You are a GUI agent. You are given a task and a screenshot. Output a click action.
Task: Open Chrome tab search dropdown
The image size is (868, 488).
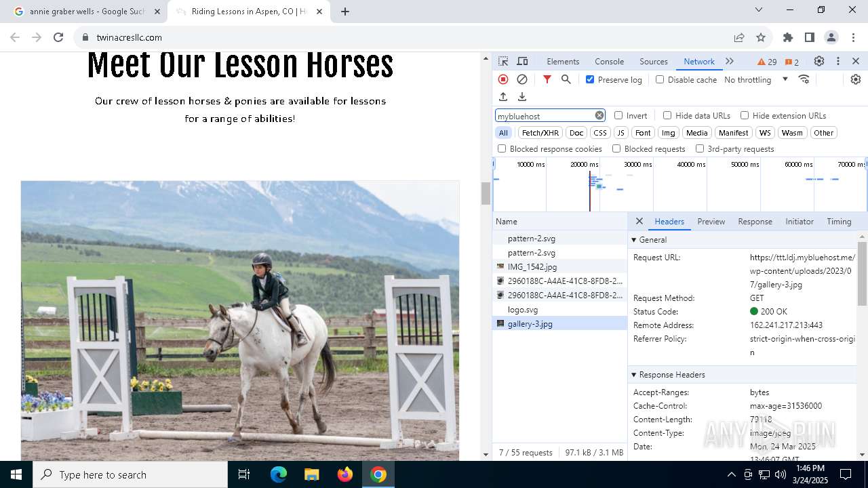pyautogui.click(x=759, y=9)
